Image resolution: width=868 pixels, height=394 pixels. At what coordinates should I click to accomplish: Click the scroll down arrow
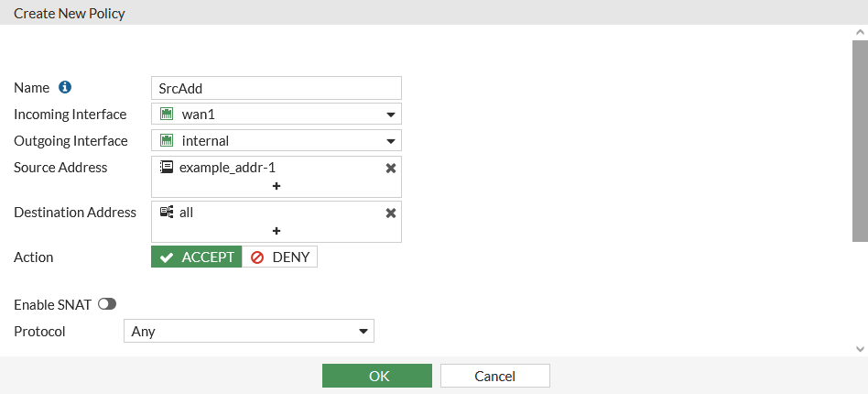(x=860, y=348)
